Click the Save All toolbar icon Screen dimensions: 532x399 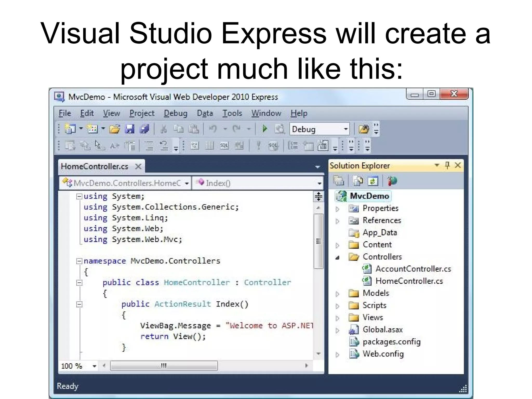coord(144,129)
